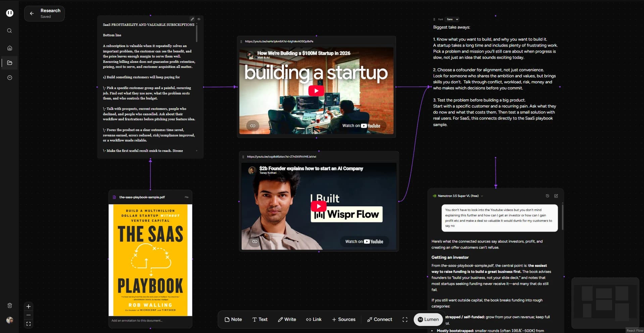Click the second YouTube URL youtu.be/cqp8dl6zbzc
644x333 pixels.
coord(282,157)
